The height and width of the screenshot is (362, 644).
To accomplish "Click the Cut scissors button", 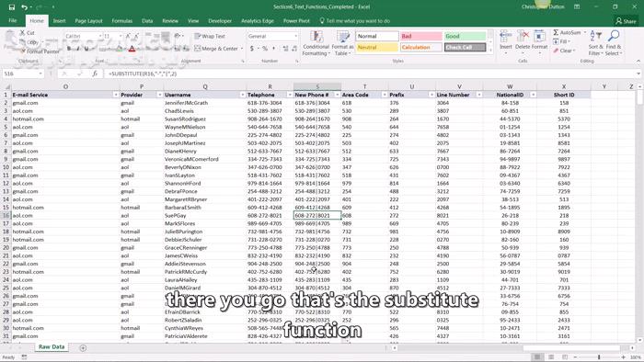I will point(27,33).
